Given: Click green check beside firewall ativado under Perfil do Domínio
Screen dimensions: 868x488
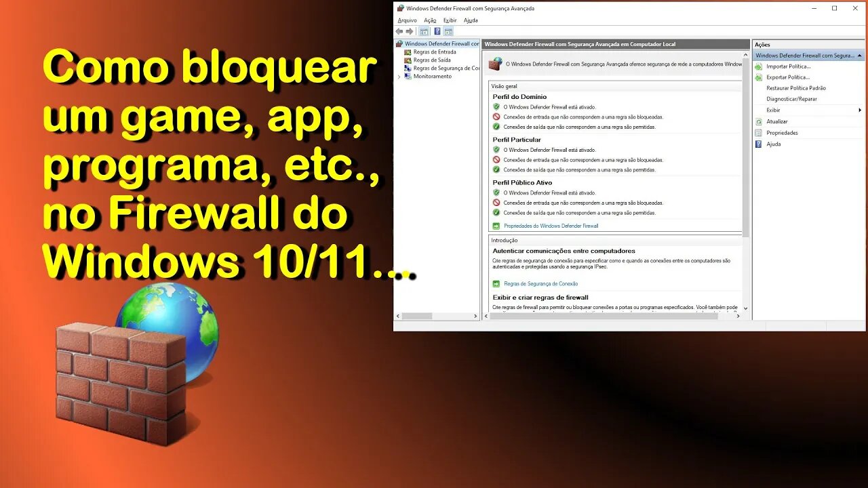Looking at the screenshot, I should (496, 107).
